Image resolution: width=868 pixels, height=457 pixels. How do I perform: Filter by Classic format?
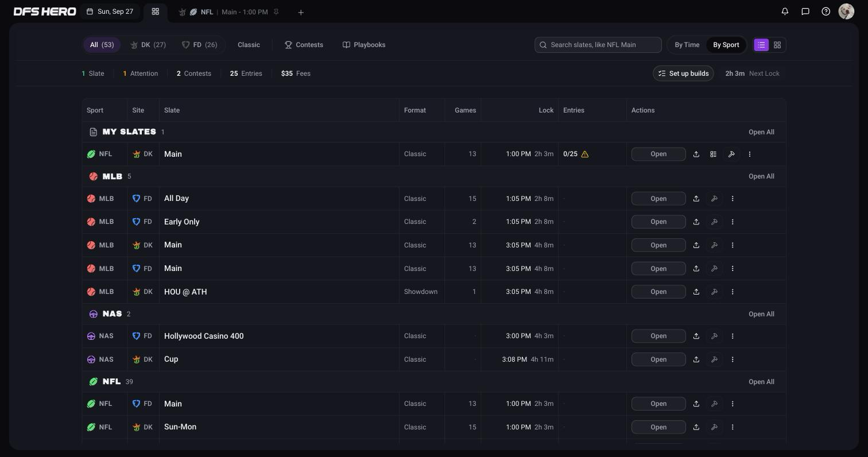coord(249,45)
